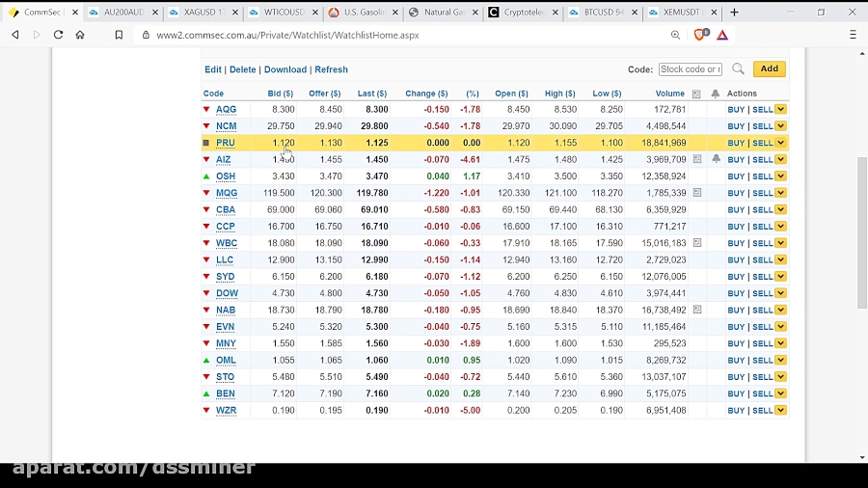Close the WTICOUSD tab
The width and height of the screenshot is (868, 488).
pyautogui.click(x=315, y=13)
